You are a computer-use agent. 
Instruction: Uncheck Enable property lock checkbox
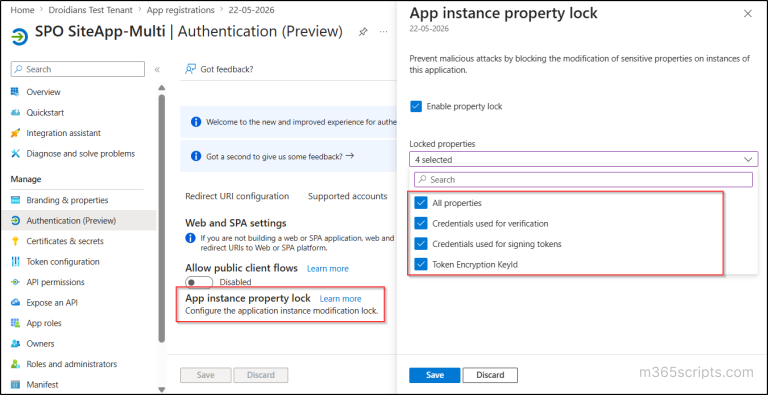click(416, 106)
